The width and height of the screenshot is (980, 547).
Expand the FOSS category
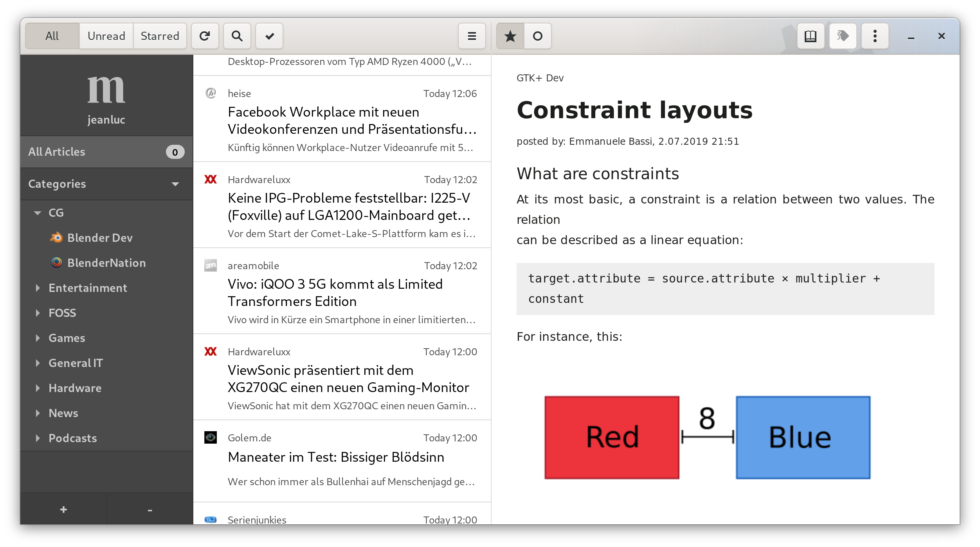click(x=38, y=313)
